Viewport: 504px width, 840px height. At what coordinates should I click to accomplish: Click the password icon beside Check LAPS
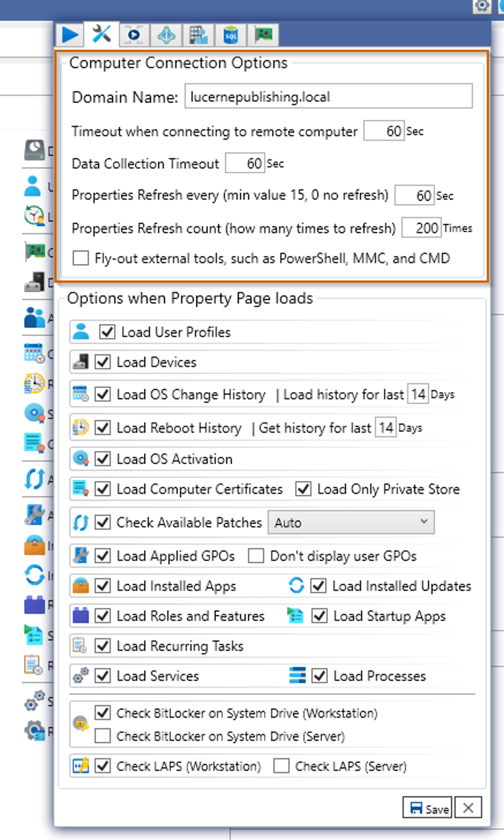point(81,766)
